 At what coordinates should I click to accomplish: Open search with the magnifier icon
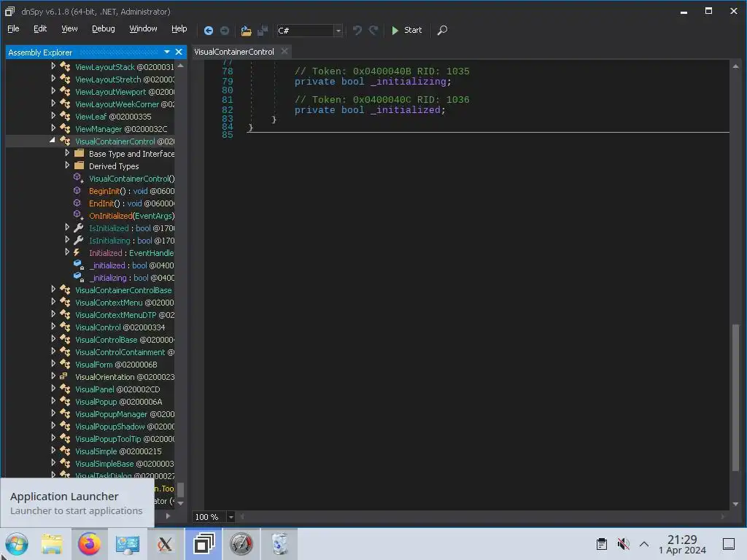[442, 31]
